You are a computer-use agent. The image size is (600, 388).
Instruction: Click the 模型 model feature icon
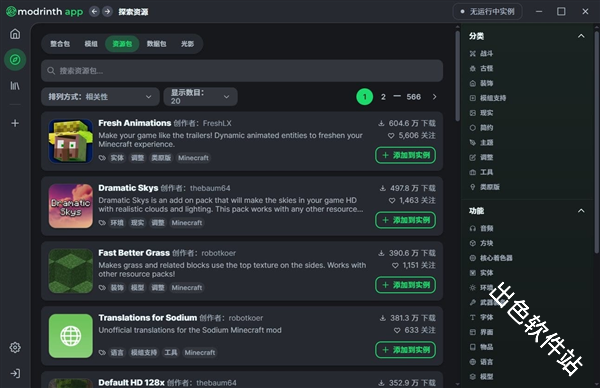(x=473, y=377)
